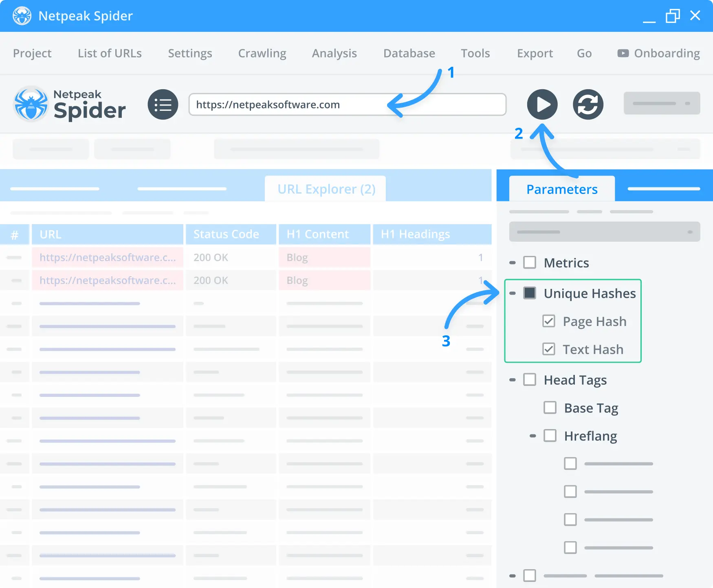Open the List of URLs menu
The height and width of the screenshot is (588, 713).
click(x=110, y=53)
